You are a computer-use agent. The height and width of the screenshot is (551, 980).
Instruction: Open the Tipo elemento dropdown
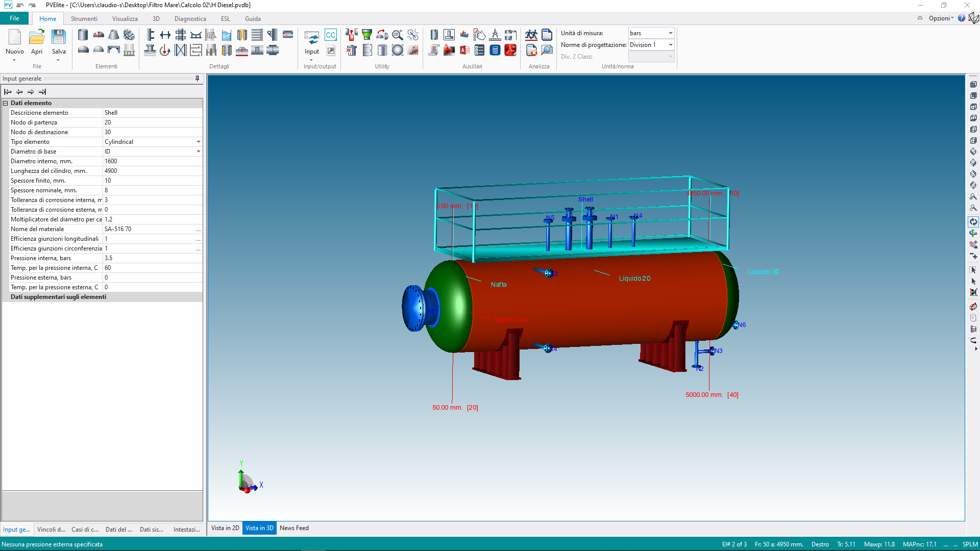(199, 142)
